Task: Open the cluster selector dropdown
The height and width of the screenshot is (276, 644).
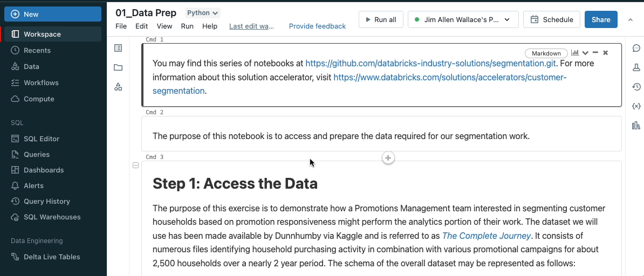Action: pyautogui.click(x=463, y=20)
